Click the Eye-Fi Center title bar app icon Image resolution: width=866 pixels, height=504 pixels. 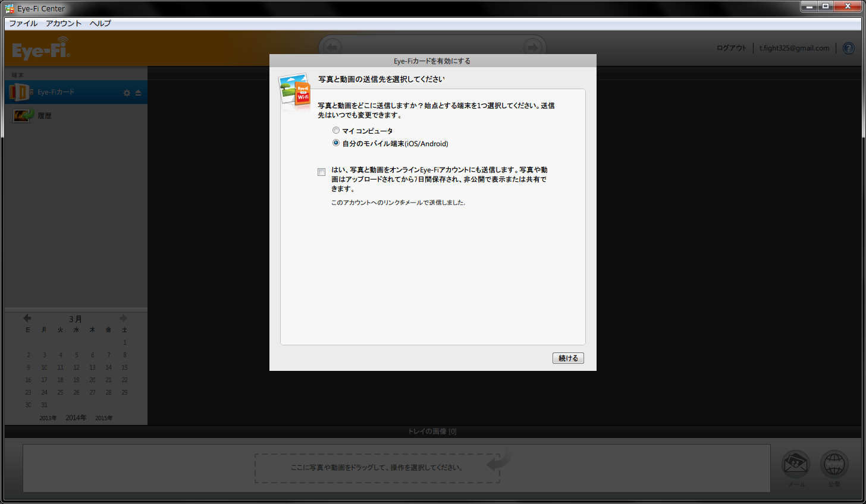pos(10,8)
